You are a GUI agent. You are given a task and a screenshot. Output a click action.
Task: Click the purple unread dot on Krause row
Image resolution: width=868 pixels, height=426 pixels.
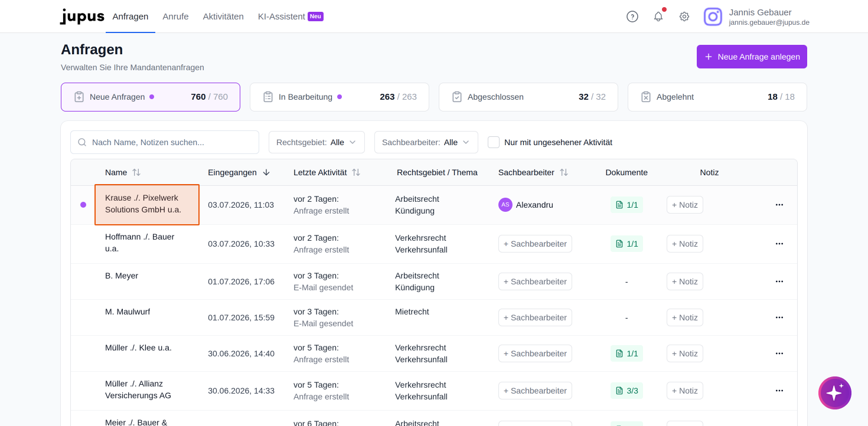point(83,205)
